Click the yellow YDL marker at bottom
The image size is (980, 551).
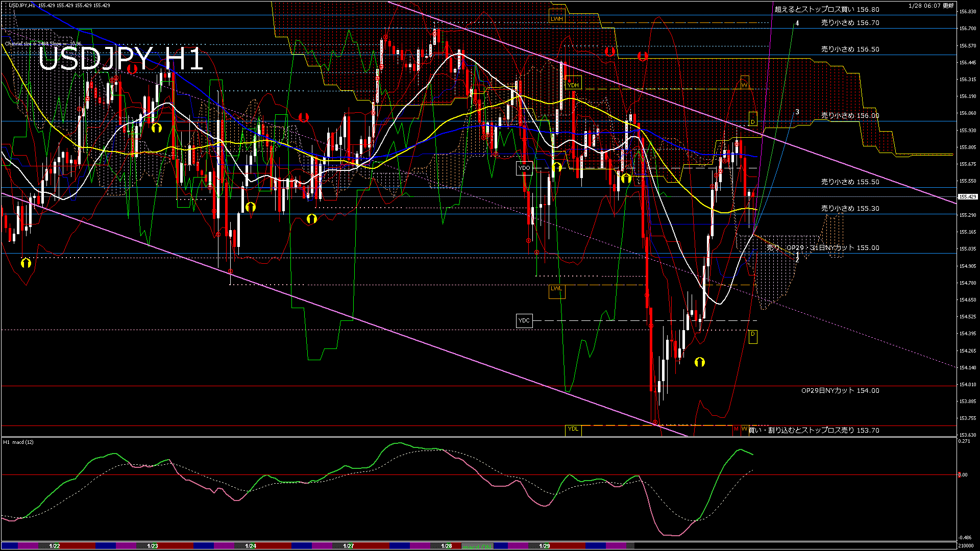(x=573, y=429)
